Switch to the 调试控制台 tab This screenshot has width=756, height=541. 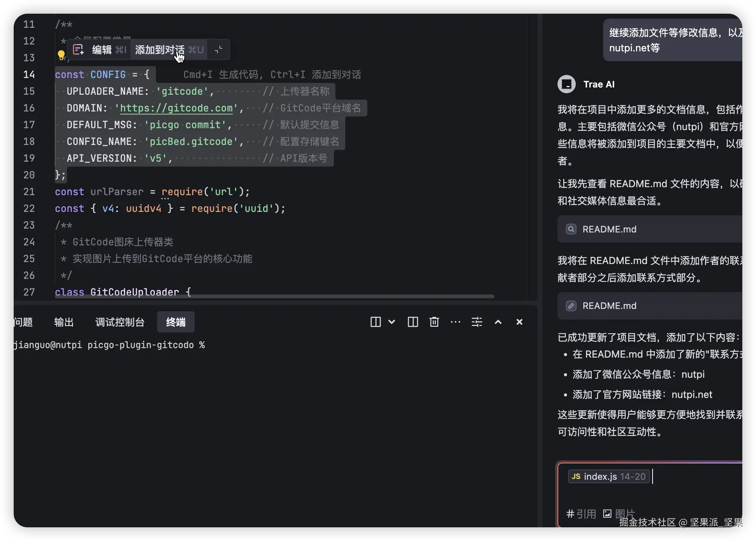click(120, 322)
